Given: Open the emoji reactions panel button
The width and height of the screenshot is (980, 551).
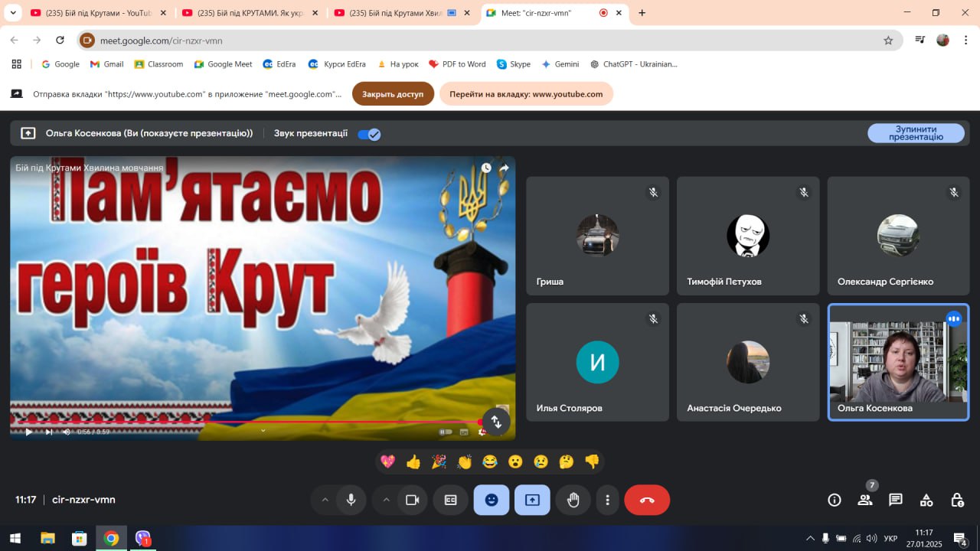Looking at the screenshot, I should click(492, 500).
